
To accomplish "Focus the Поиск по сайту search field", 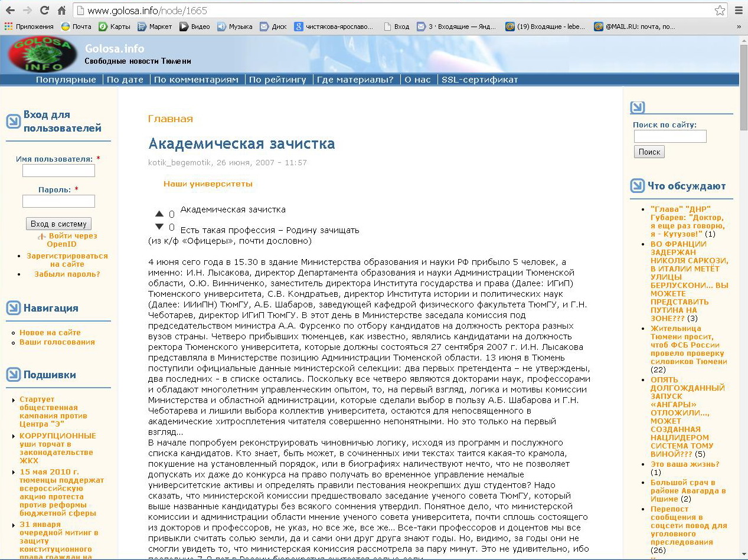I will (670, 136).
